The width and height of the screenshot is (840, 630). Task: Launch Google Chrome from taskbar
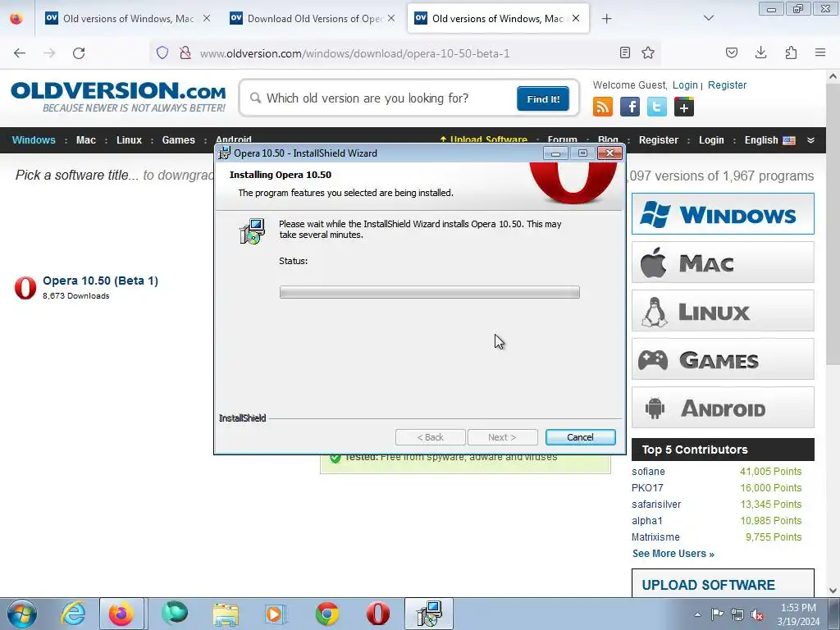(326, 614)
